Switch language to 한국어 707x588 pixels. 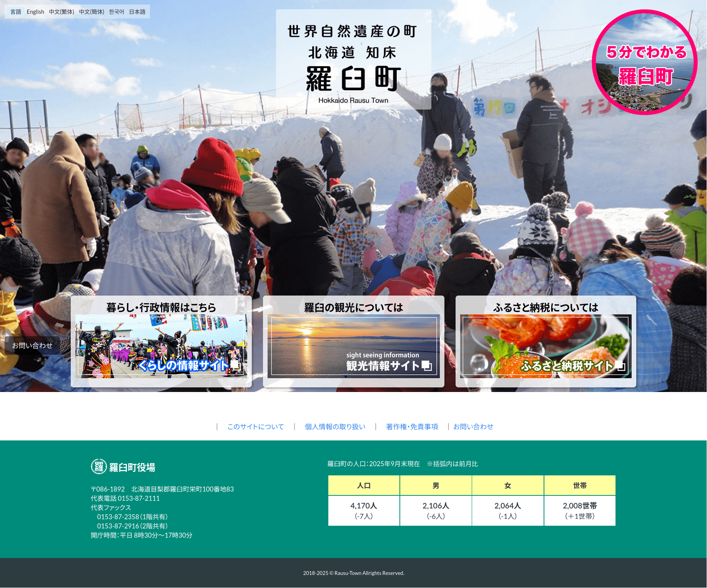click(116, 12)
